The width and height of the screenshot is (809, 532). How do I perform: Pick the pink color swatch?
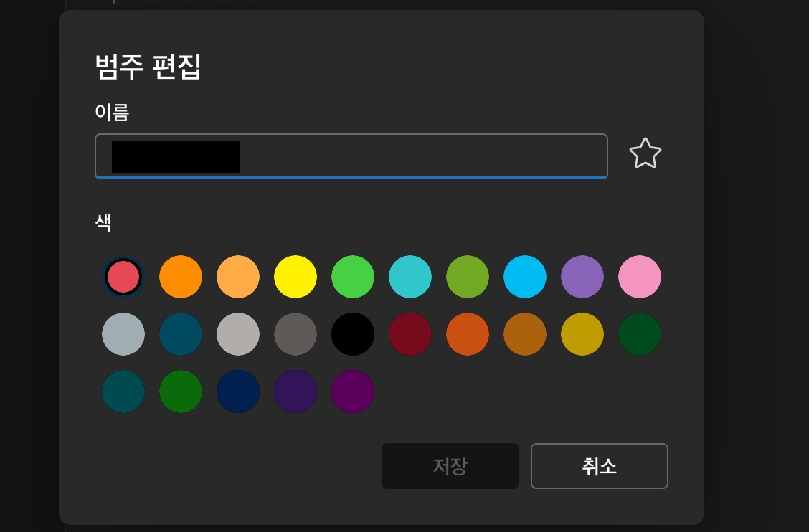(639, 276)
